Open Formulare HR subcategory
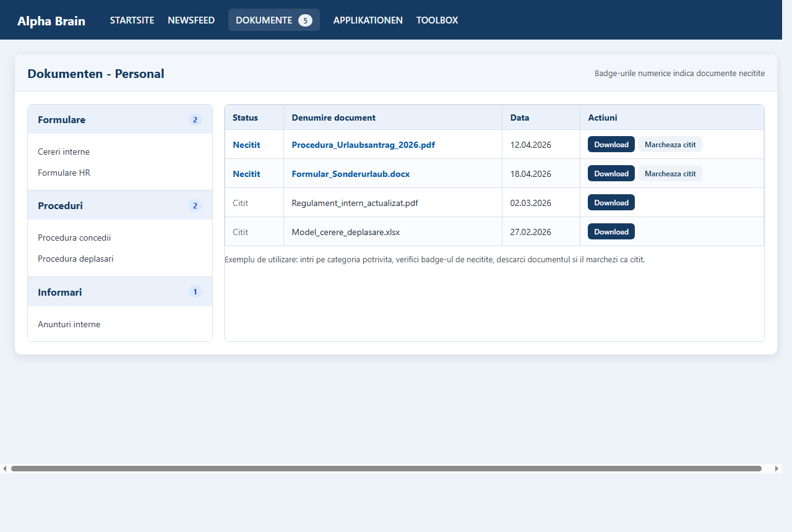 click(x=64, y=173)
